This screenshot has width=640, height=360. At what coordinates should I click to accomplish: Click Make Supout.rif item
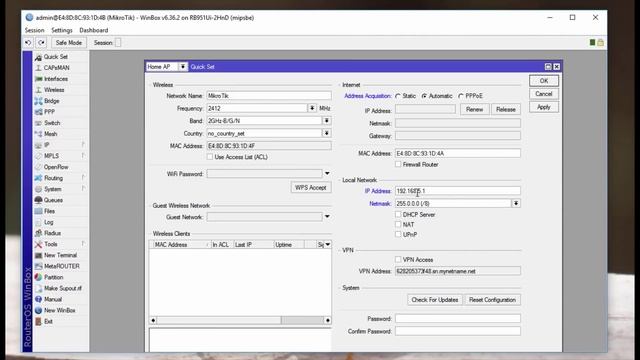(62, 288)
